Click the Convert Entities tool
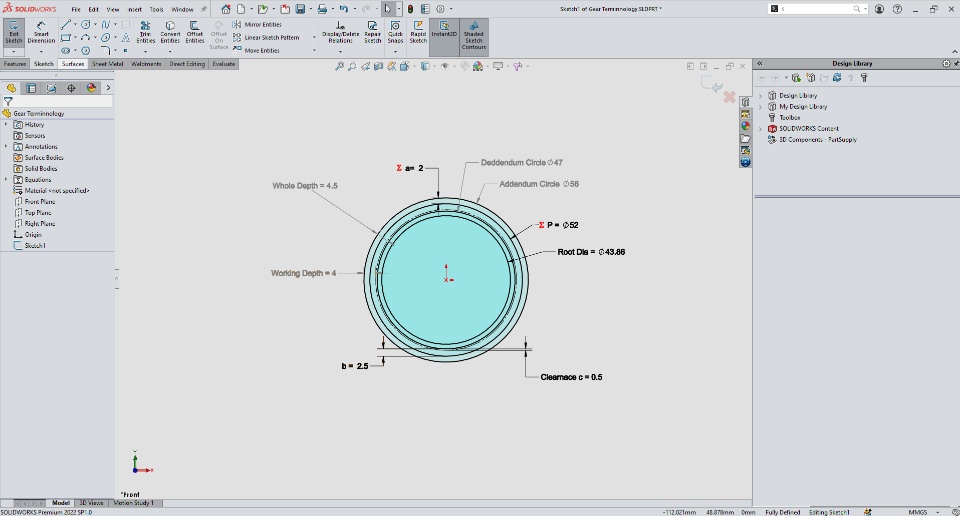 pyautogui.click(x=170, y=32)
